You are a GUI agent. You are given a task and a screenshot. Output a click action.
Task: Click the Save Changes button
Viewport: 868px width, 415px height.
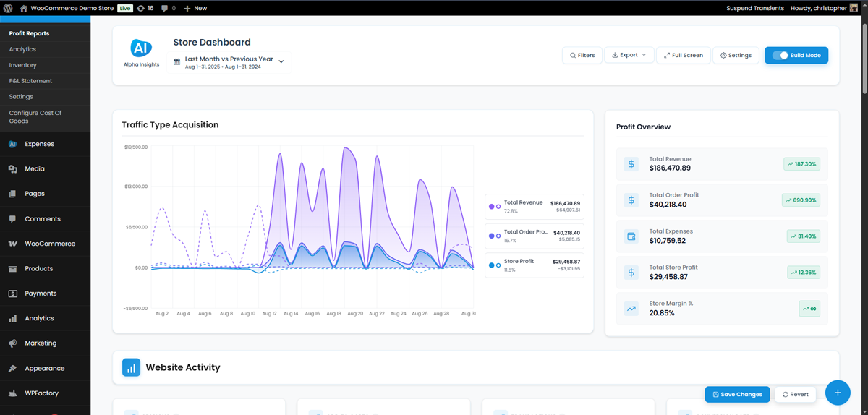tap(737, 394)
